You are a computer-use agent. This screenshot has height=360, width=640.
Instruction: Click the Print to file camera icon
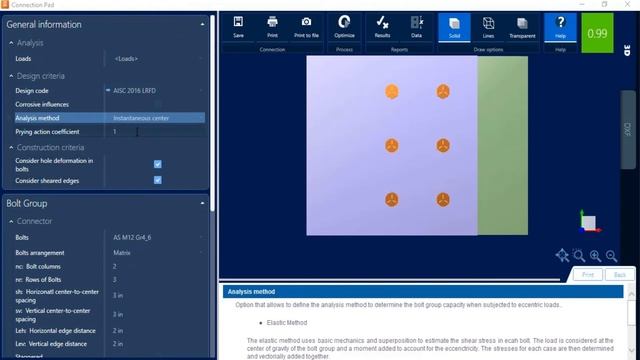tap(306, 27)
